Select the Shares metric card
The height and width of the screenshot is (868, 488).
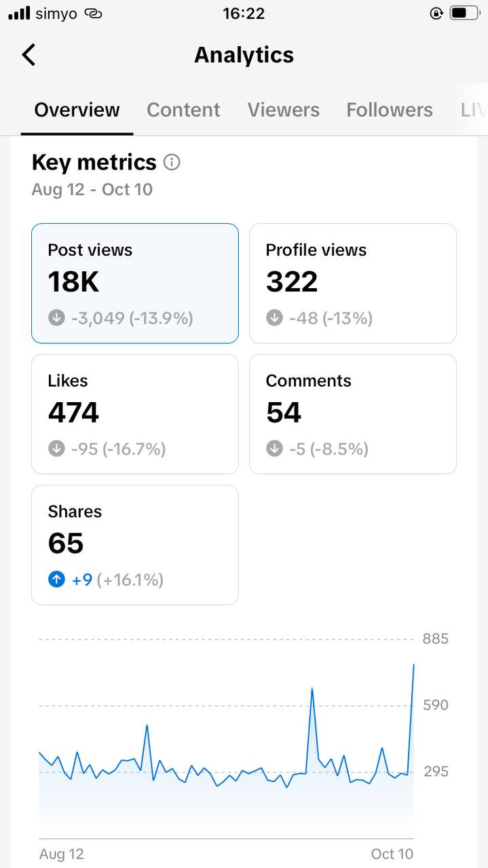point(135,545)
